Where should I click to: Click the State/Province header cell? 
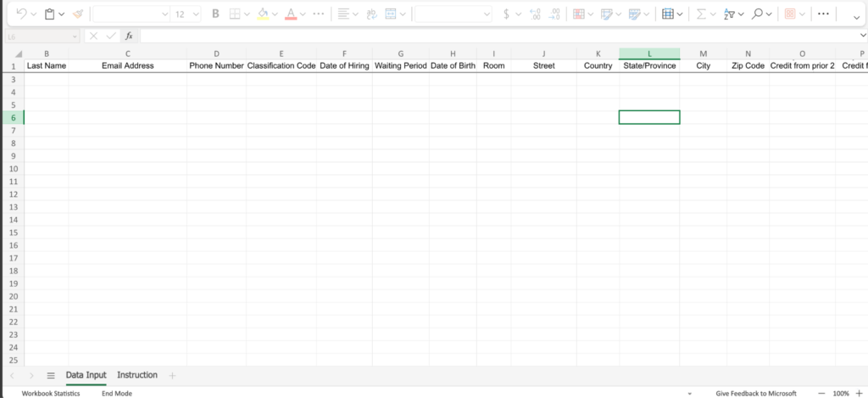tap(649, 65)
